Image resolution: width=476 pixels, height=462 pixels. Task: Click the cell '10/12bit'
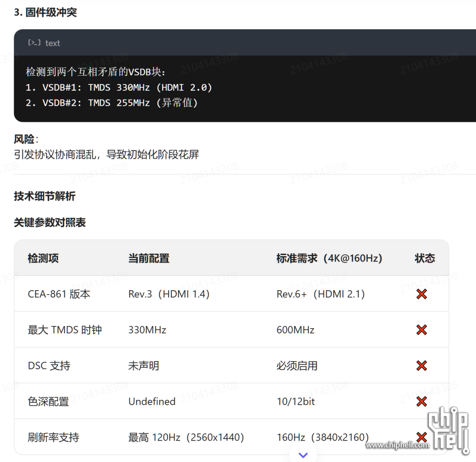point(296,401)
